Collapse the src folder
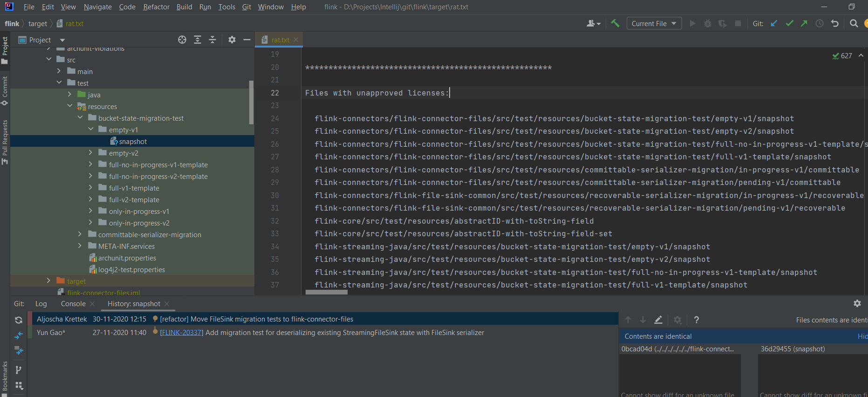Screen dimensions: 868x397 (49, 59)
